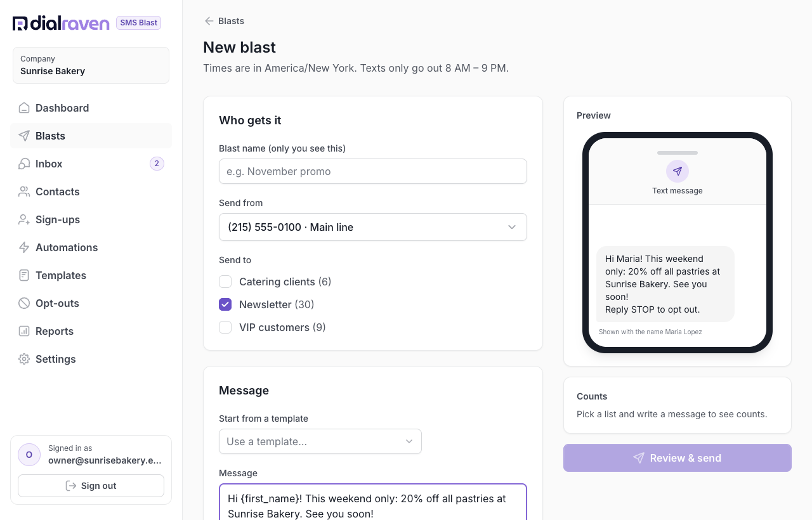This screenshot has width=812, height=520.
Task: Click the preview message bubble text
Action: coord(665,284)
